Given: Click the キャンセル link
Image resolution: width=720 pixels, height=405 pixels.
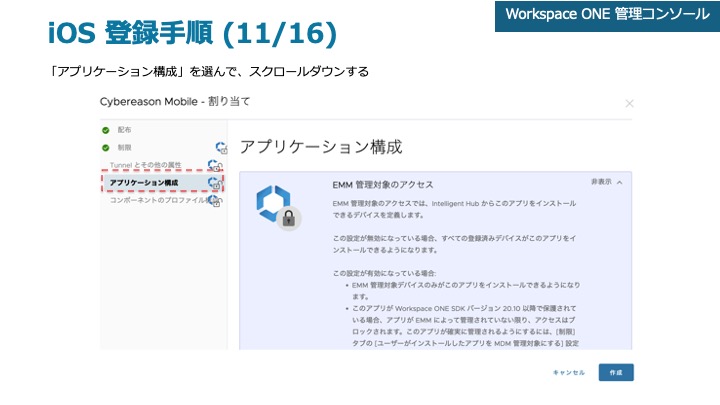Looking at the screenshot, I should point(568,372).
